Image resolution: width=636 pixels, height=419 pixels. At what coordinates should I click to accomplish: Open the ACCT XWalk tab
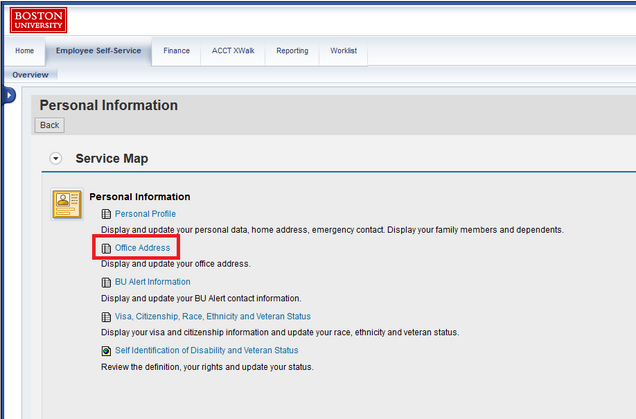pyautogui.click(x=233, y=51)
